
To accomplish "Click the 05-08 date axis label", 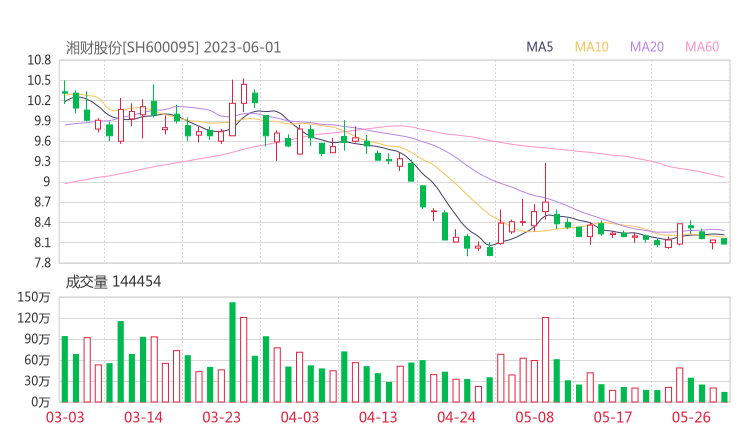I will tap(534, 417).
